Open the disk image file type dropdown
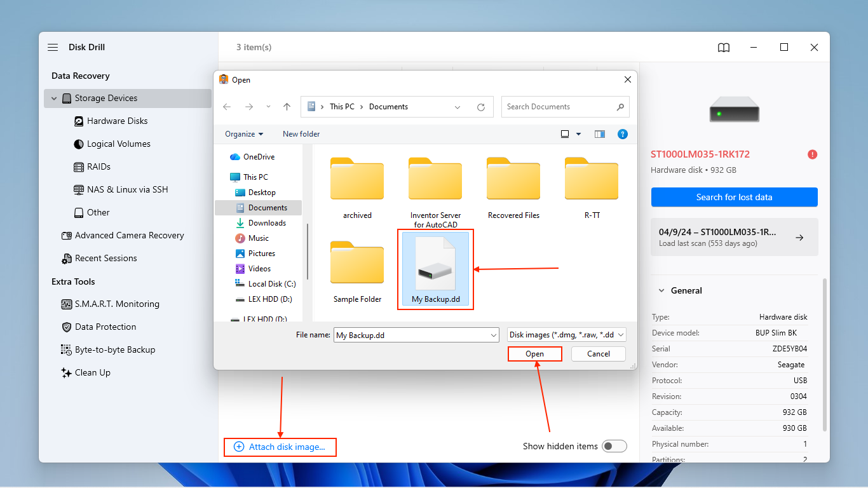868x488 pixels. click(622, 335)
